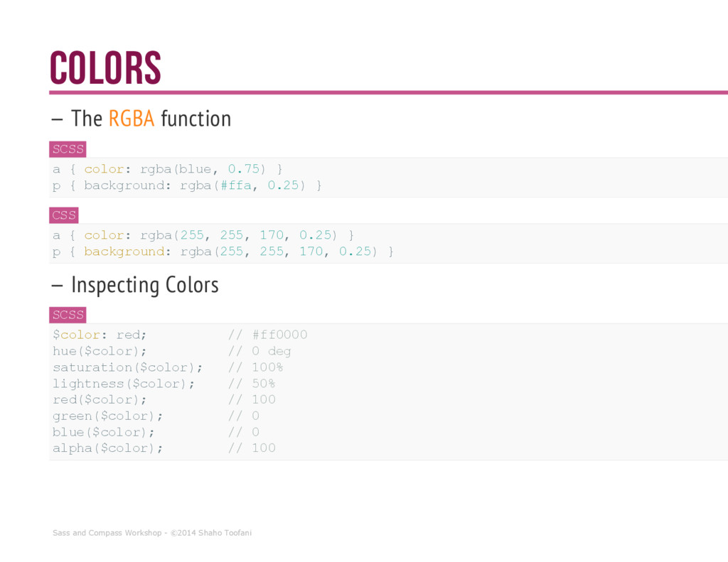Click the lightness($color); line

[124, 384]
